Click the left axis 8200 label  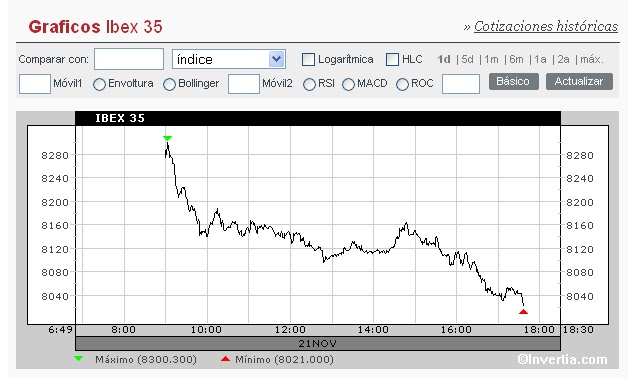pos(55,202)
